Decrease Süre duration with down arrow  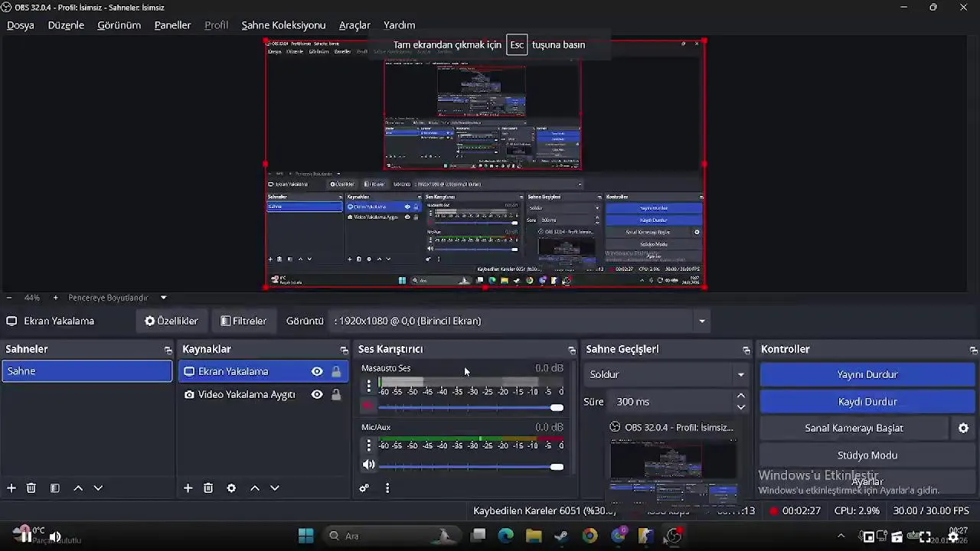[740, 407]
